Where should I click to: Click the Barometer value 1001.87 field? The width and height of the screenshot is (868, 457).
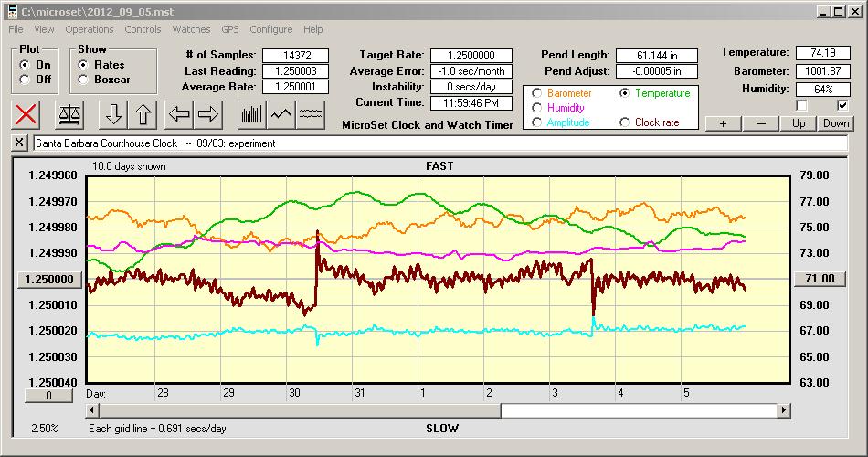[822, 71]
